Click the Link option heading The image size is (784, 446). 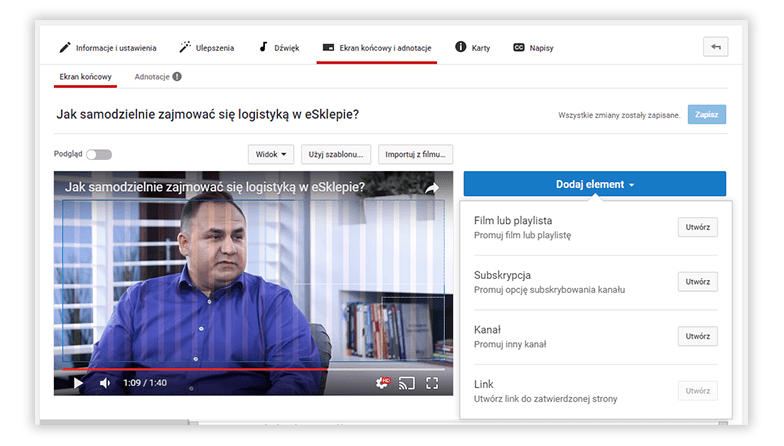pos(484,384)
